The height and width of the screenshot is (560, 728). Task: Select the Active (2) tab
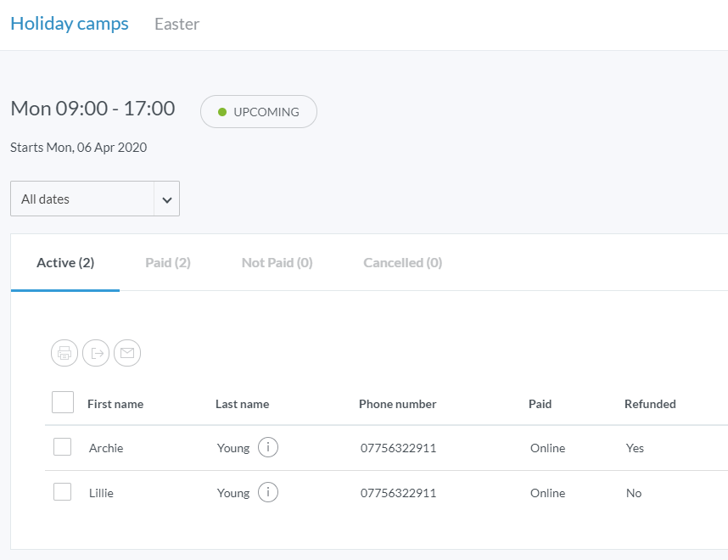pos(65,263)
